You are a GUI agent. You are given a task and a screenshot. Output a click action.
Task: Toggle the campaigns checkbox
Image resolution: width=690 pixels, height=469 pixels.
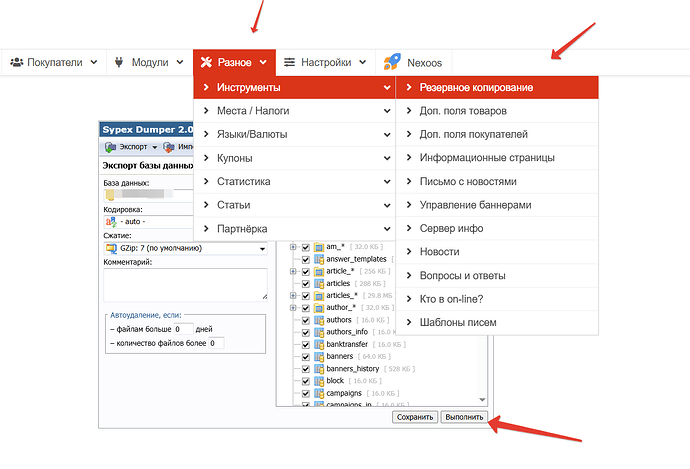tap(306, 393)
